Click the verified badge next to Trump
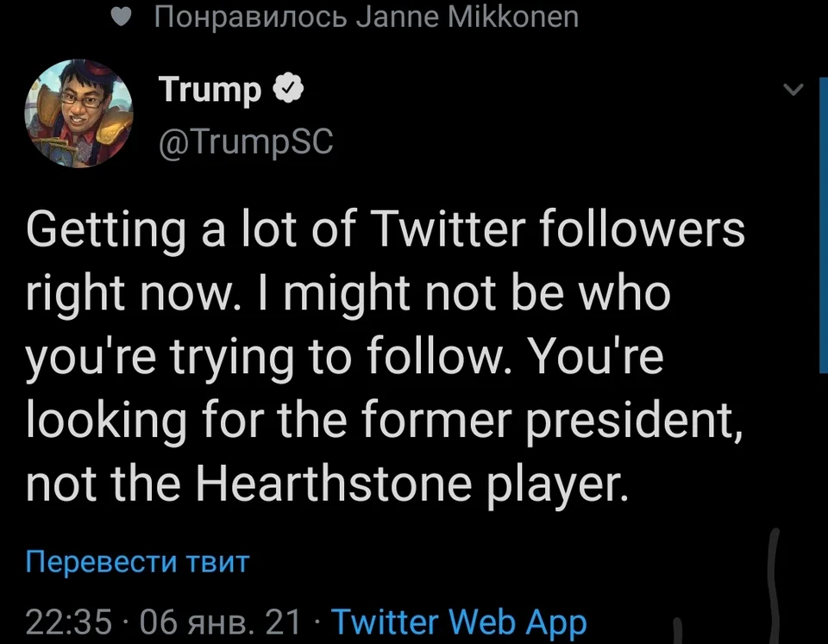828x644 pixels. tap(287, 88)
